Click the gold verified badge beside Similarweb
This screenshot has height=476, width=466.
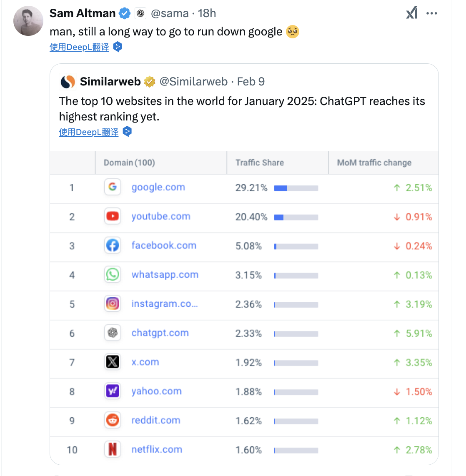(x=149, y=82)
